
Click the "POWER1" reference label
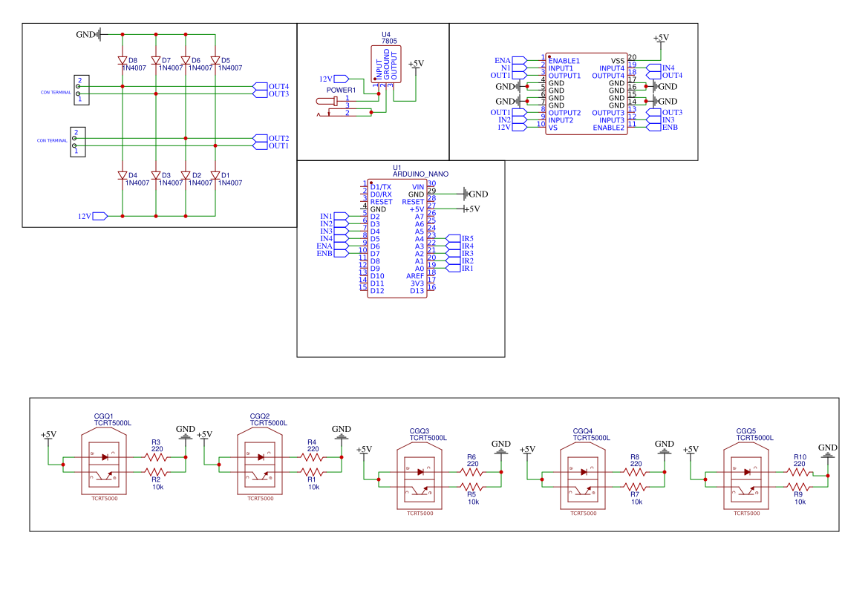point(341,91)
